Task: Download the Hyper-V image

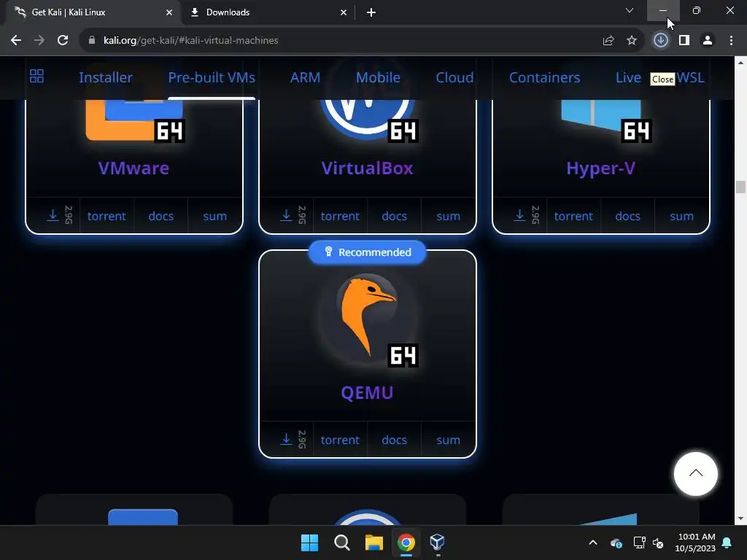Action: [519, 216]
